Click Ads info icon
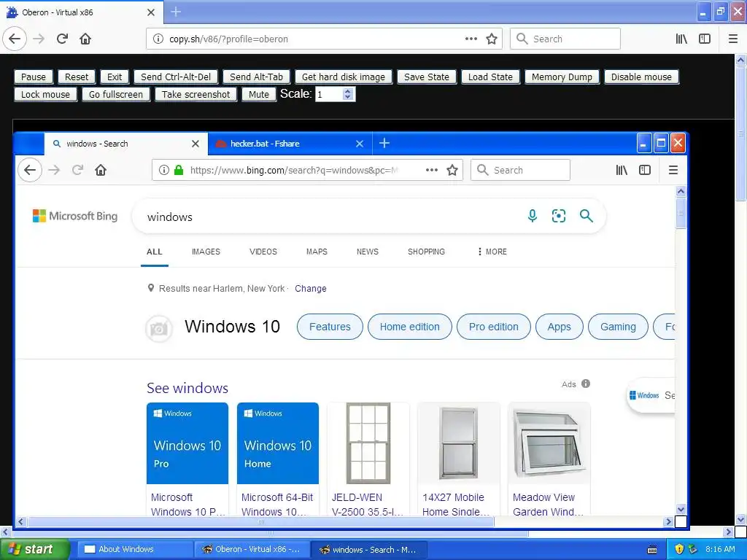Viewport: 747px width, 560px height. [x=586, y=384]
